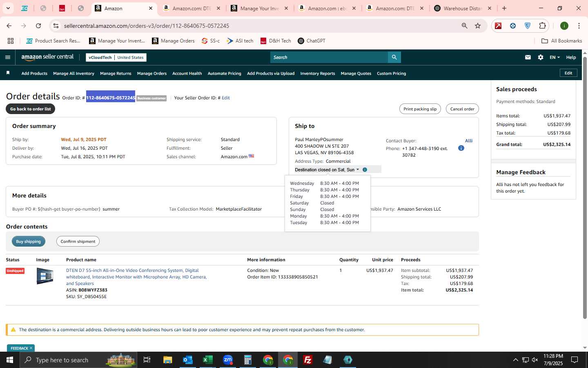Open Add Products via Upload menu item
The image size is (588, 368).
click(271, 74)
